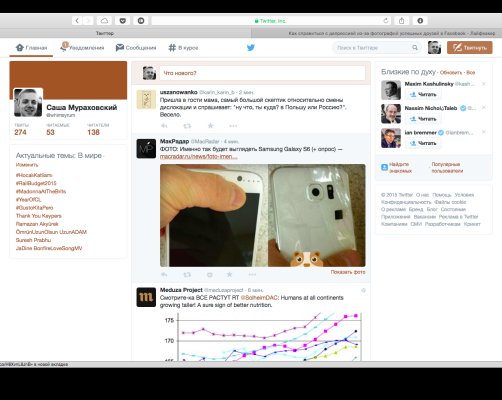The height and width of the screenshot is (400, 502).
Task: Go back with Safari back arrow
Action: [x=77, y=21]
